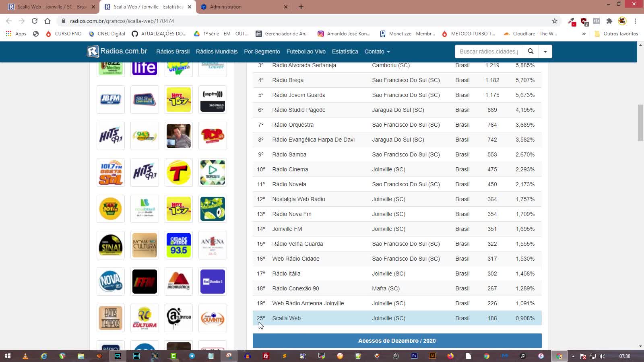Open the Cloudflare bookmark
The height and width of the screenshot is (362, 644).
click(x=530, y=34)
